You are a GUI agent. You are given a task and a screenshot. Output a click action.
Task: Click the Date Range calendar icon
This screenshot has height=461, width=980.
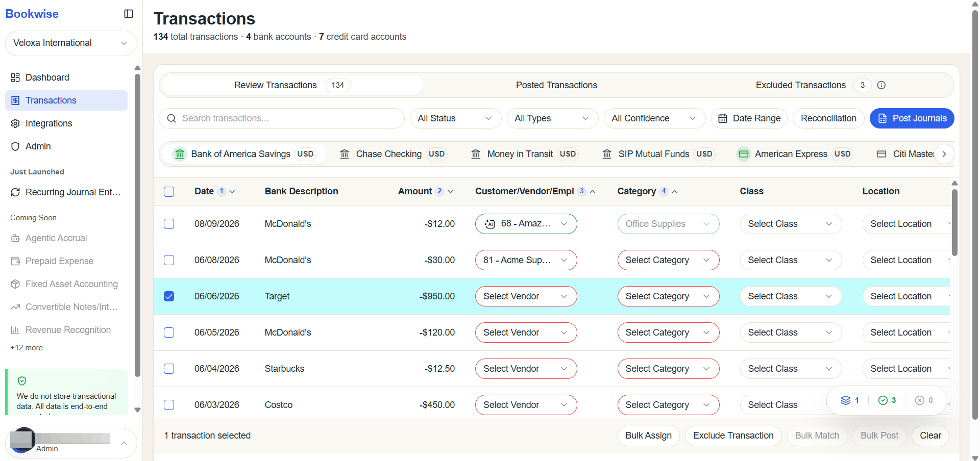point(723,118)
